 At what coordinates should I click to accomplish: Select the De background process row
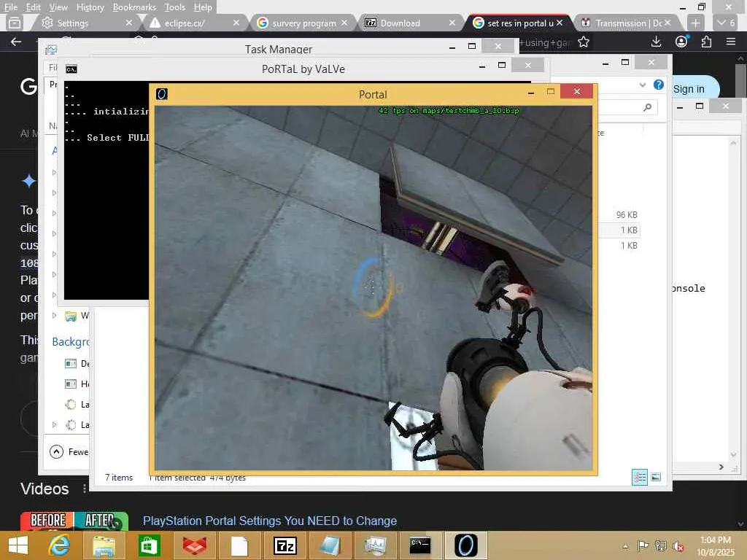point(76,363)
